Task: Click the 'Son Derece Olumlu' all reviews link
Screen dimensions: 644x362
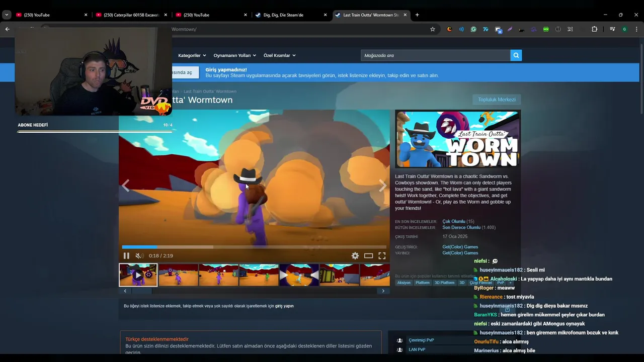Action: tap(461, 227)
